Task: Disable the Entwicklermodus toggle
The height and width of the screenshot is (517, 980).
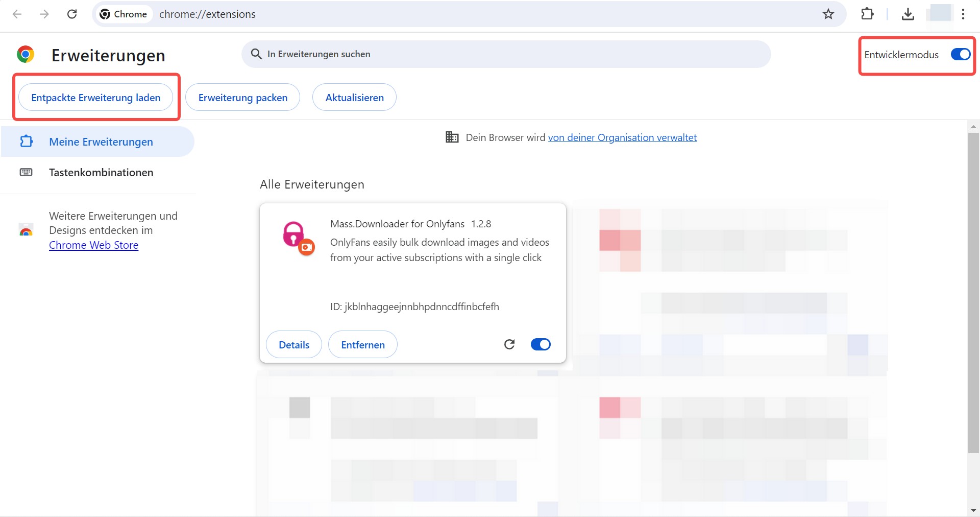Action: (960, 54)
